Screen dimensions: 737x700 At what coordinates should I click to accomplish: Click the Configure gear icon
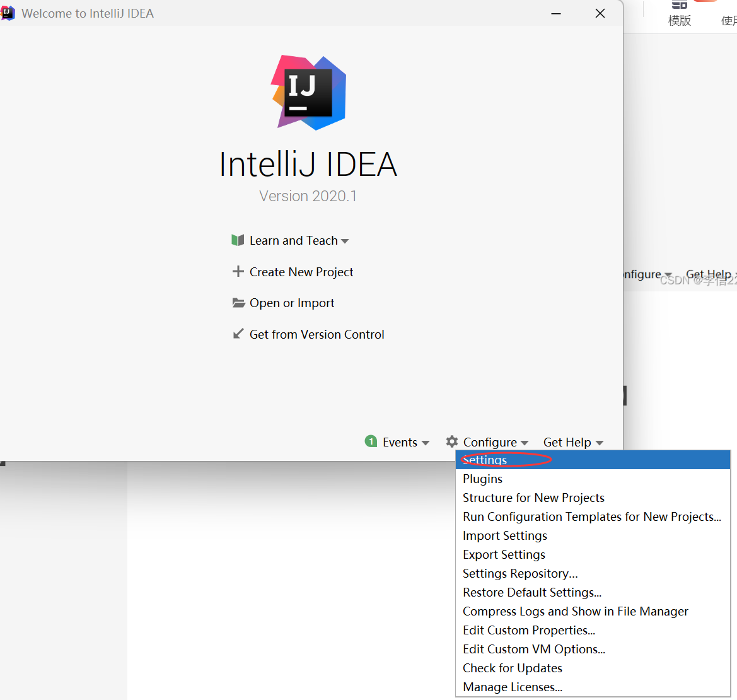(x=451, y=441)
